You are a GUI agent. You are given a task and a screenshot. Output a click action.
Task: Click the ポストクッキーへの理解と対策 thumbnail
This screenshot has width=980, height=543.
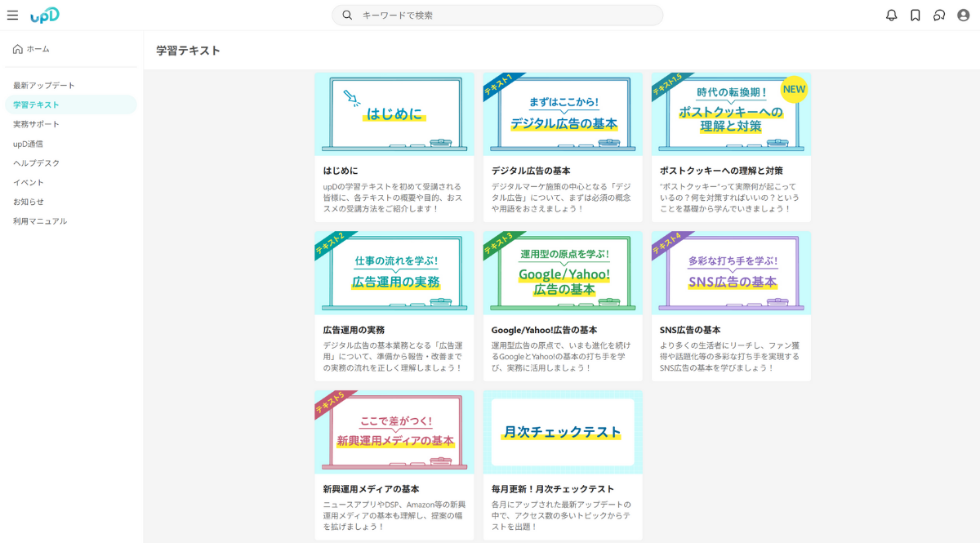(x=731, y=113)
